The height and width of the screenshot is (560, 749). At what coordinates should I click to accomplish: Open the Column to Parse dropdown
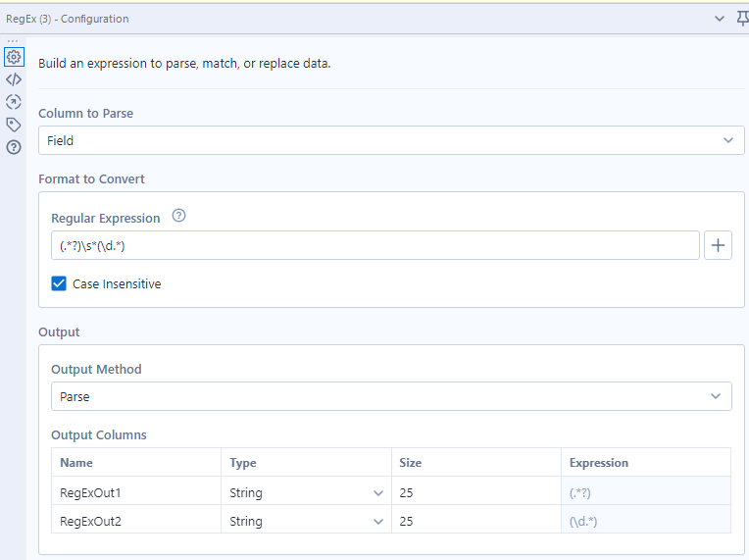[391, 140]
